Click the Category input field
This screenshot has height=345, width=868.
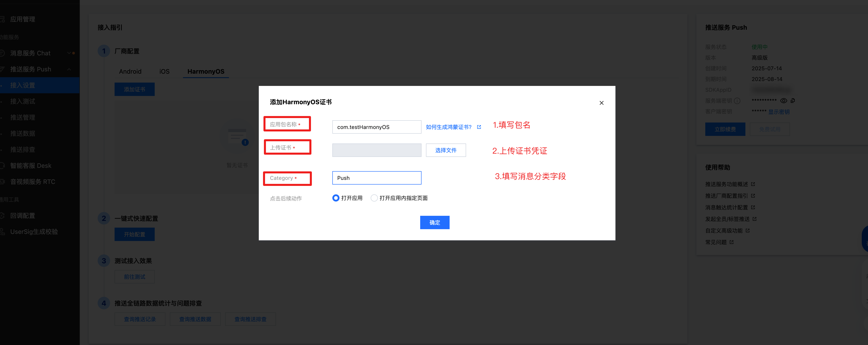click(x=376, y=178)
